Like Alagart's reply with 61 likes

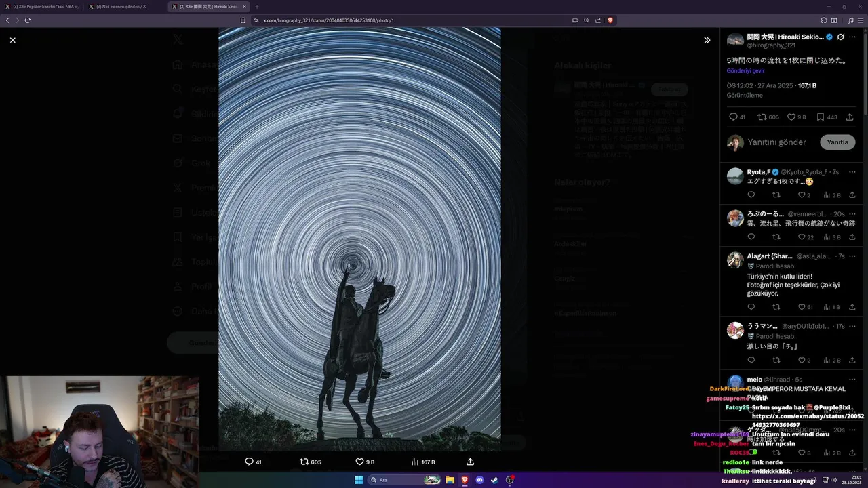click(802, 307)
